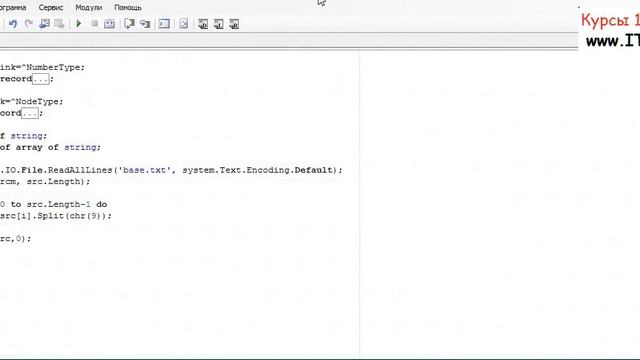Expand the folded record after NumberType
The image size is (640, 360).
[40, 79]
